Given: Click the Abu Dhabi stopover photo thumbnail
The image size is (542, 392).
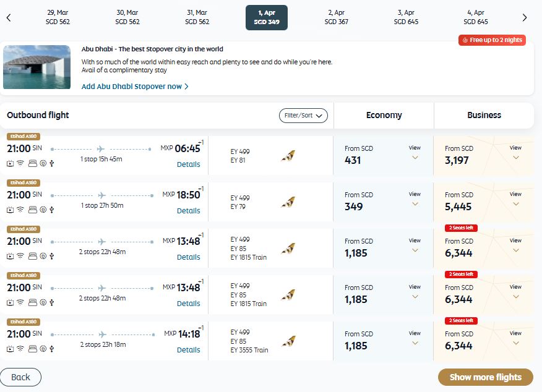Looking at the screenshot, I should (x=37, y=67).
